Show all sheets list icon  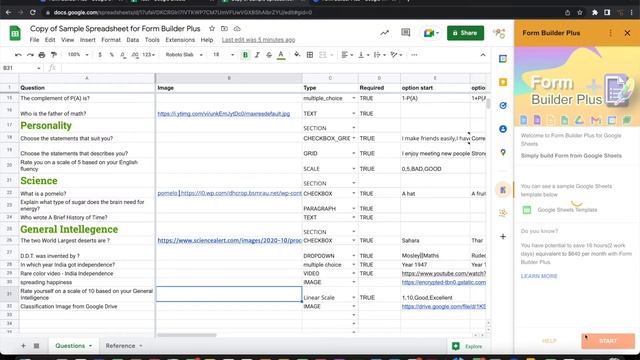36,346
